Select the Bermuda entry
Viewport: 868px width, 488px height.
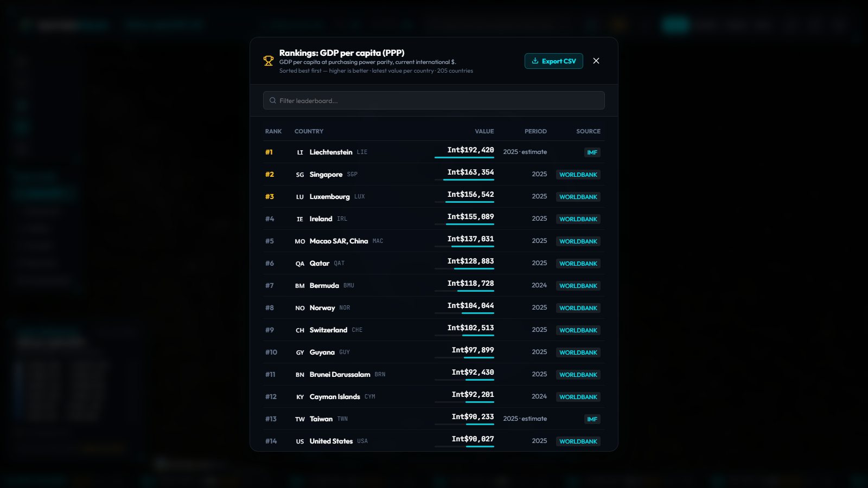pyautogui.click(x=434, y=286)
